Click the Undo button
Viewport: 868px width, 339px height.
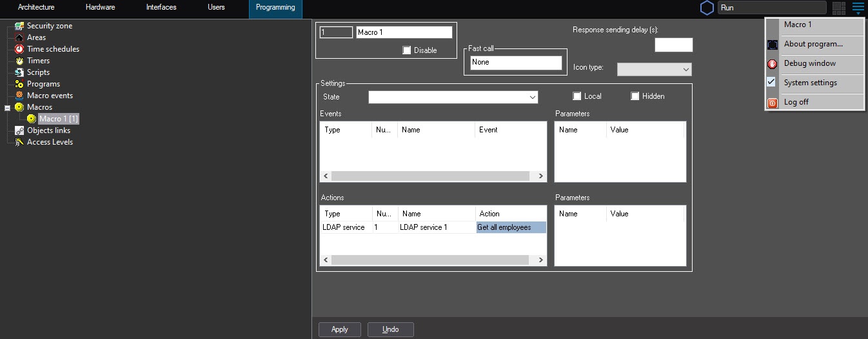(x=390, y=329)
